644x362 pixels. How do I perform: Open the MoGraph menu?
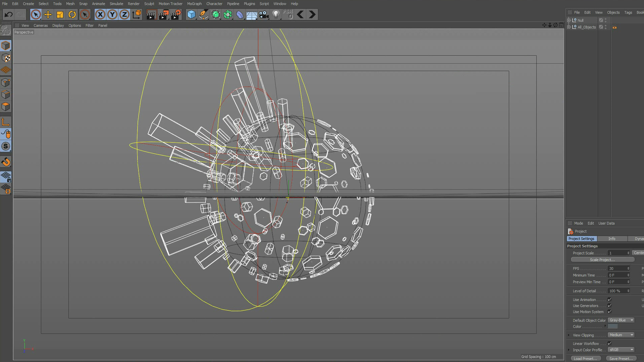(194, 4)
